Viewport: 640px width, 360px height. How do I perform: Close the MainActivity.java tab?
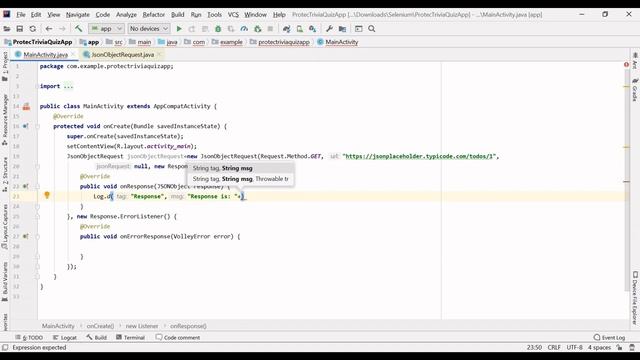click(x=73, y=55)
